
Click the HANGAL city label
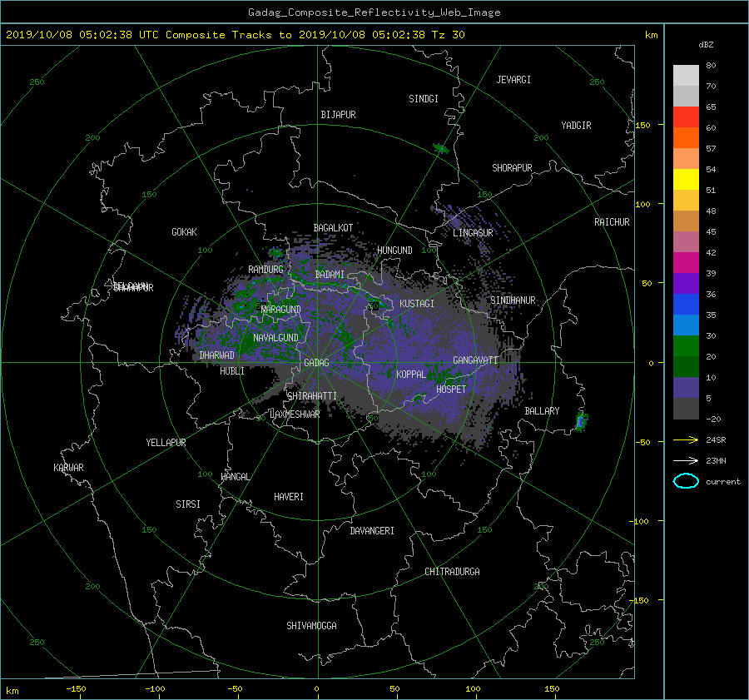click(x=235, y=477)
